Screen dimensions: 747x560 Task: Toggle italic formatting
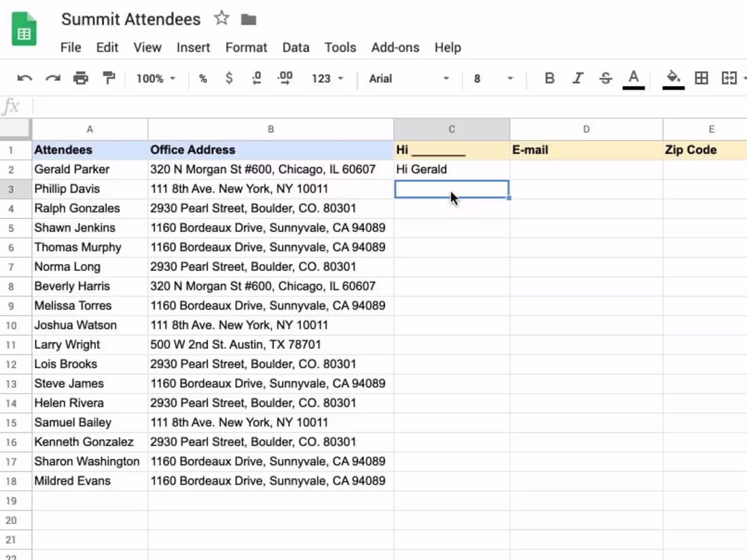(x=577, y=78)
